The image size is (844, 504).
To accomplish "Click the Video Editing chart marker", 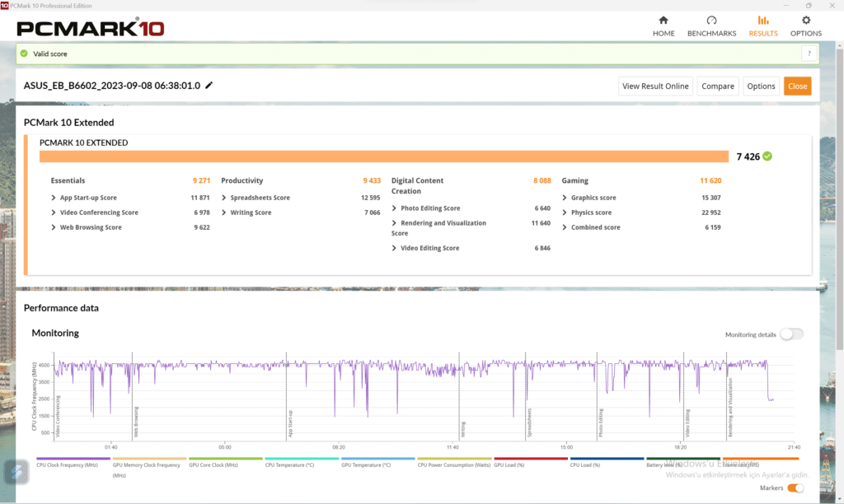I will coord(687,423).
